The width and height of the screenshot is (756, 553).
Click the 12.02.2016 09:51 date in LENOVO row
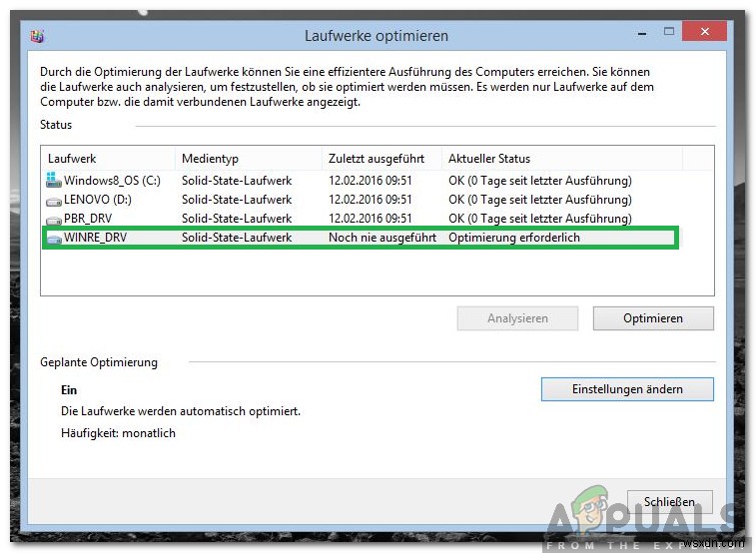(x=371, y=200)
